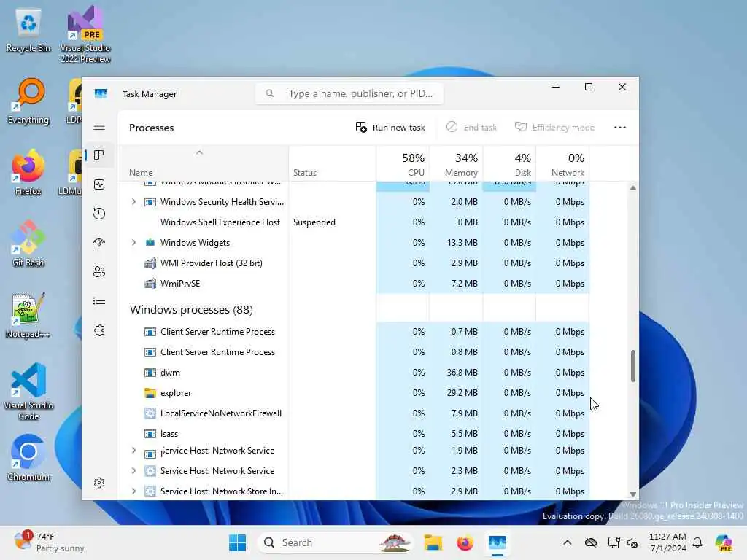747x560 pixels.
Task: Select the Git Bash desktop shortcut
Action: pos(28,244)
